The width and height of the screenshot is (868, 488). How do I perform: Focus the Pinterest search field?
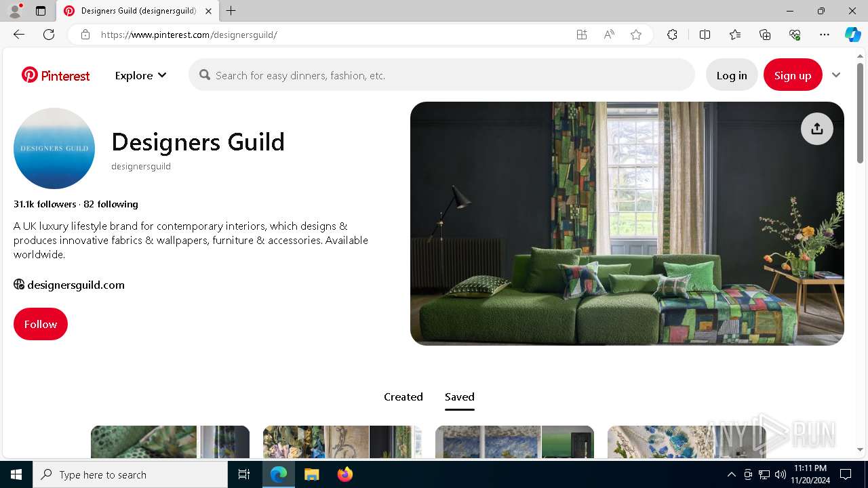tap(441, 75)
